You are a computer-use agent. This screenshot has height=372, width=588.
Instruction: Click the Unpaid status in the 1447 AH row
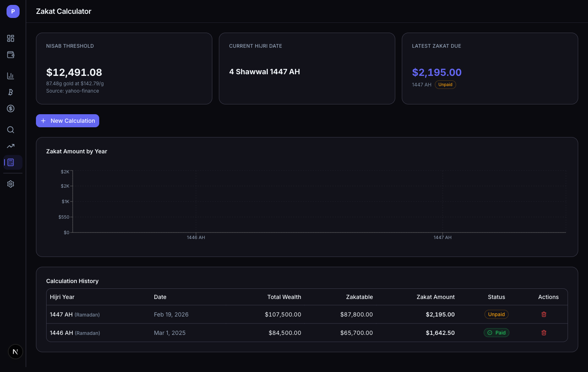pos(497,314)
